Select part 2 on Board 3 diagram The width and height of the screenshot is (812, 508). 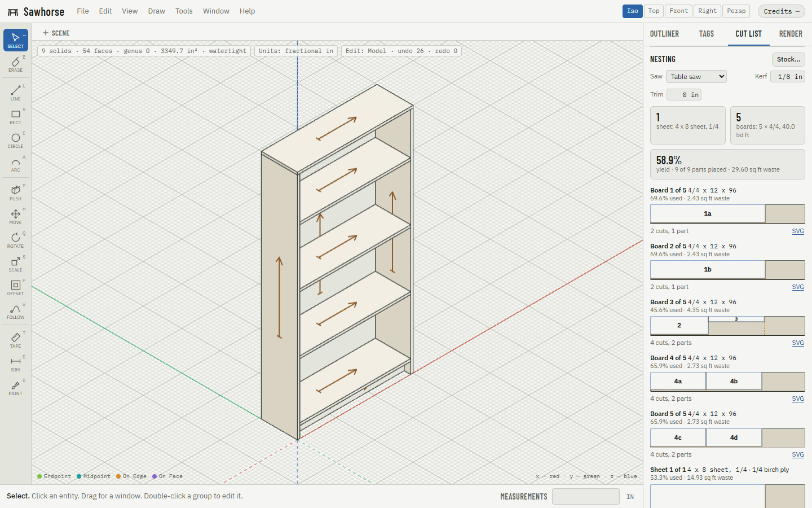pyautogui.click(x=679, y=326)
